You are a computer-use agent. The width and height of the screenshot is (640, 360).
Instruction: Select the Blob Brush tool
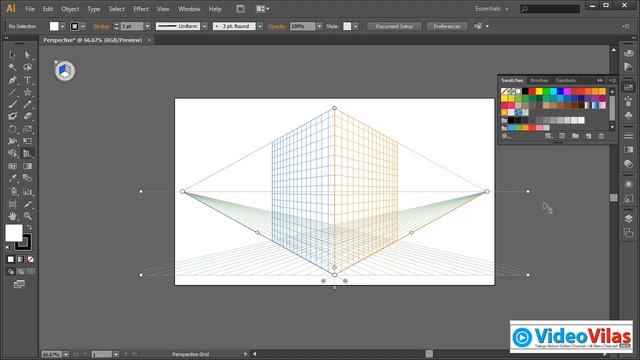12,116
